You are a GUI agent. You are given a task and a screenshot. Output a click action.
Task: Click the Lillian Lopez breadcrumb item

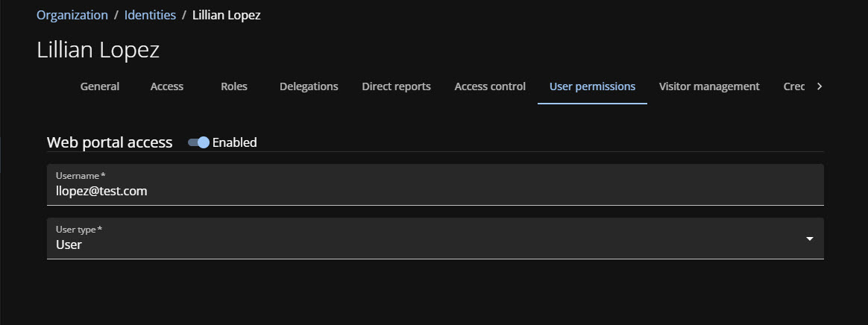[x=226, y=15]
